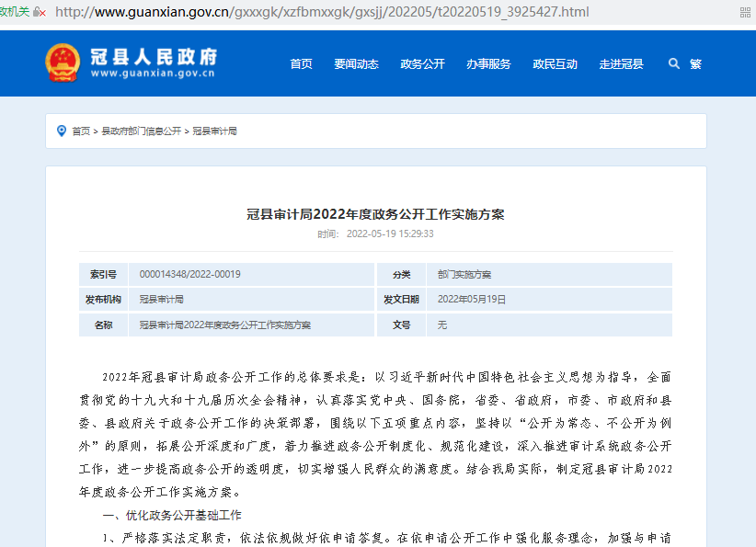Click the 名称 label cell

click(103, 325)
